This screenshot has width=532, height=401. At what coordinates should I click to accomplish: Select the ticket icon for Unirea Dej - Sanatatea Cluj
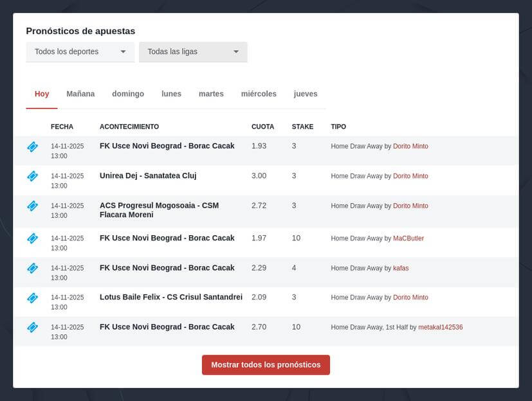(32, 176)
